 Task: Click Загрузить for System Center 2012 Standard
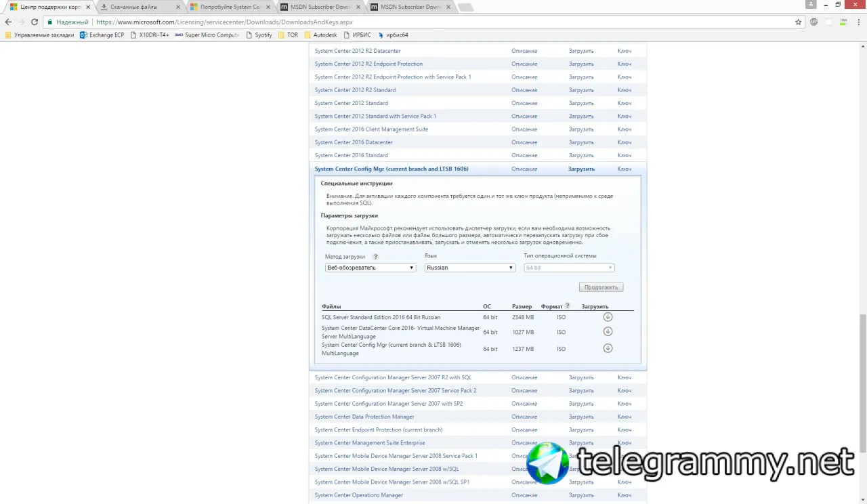pos(581,103)
